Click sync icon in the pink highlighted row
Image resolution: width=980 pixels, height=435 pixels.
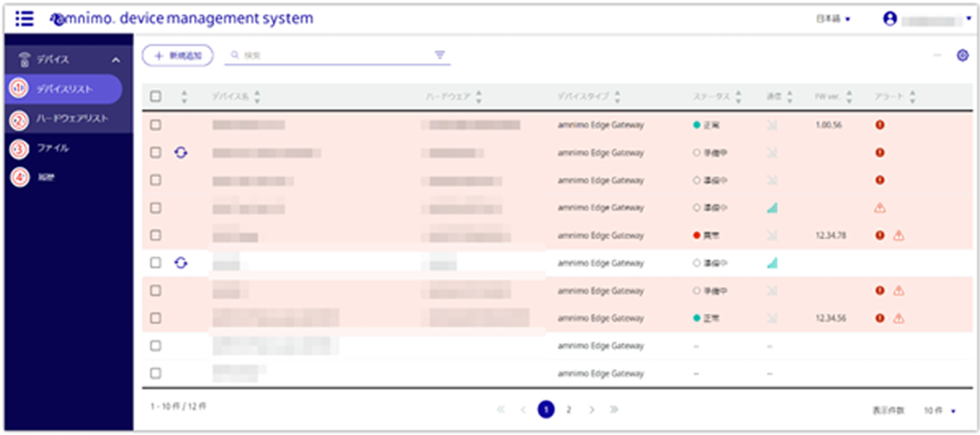coord(181,152)
